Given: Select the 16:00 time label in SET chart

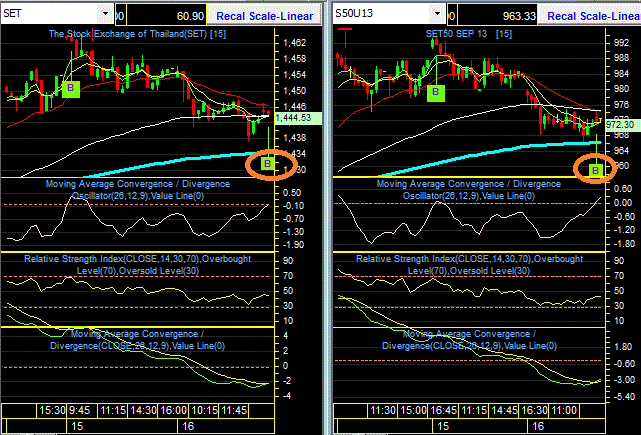Looking at the screenshot, I should coord(173,410).
